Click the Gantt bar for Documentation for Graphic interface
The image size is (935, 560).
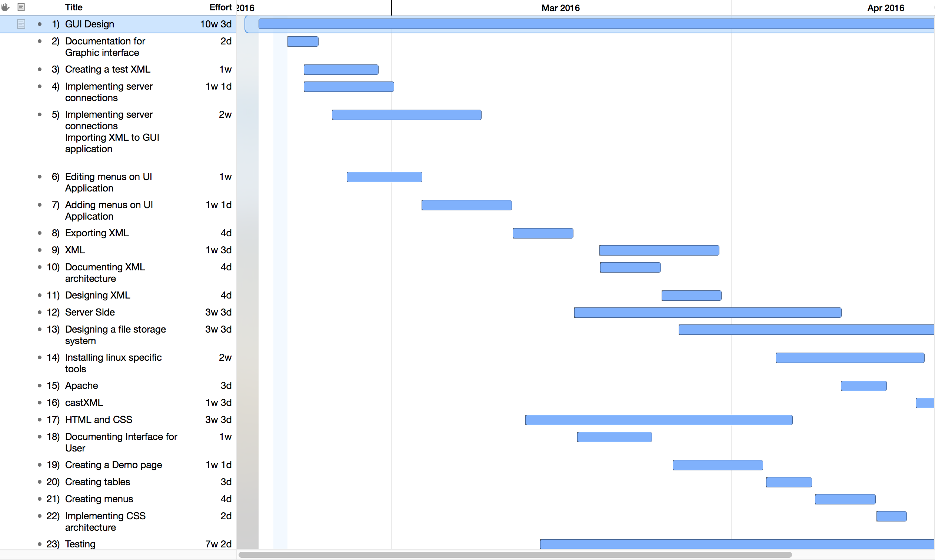point(303,41)
